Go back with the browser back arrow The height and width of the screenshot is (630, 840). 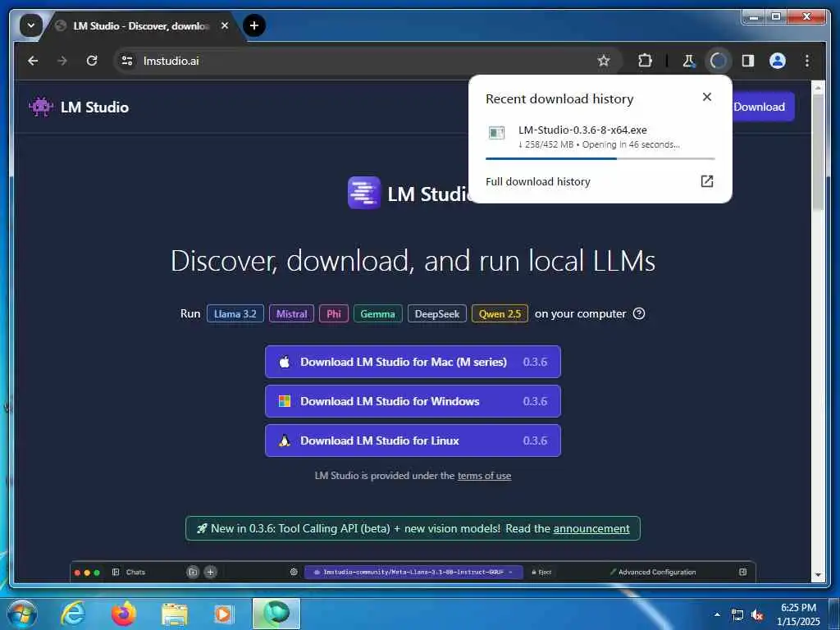point(33,61)
